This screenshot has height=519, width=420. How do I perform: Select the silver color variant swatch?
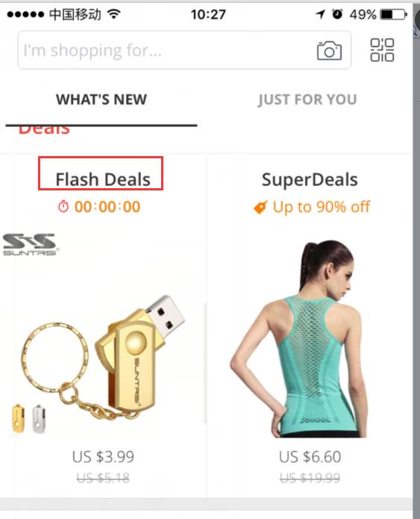click(39, 418)
